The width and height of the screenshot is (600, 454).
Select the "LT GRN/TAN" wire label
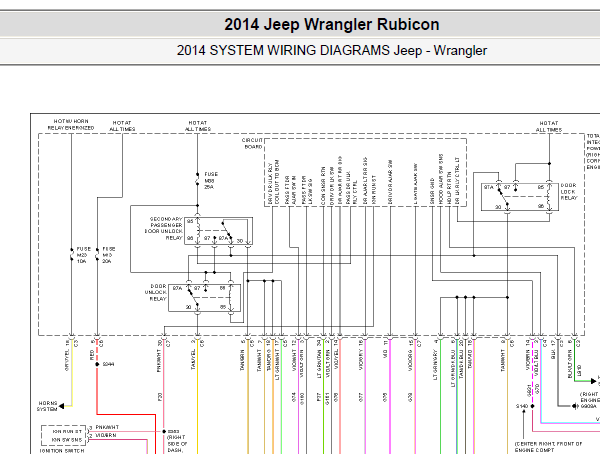click(x=319, y=365)
